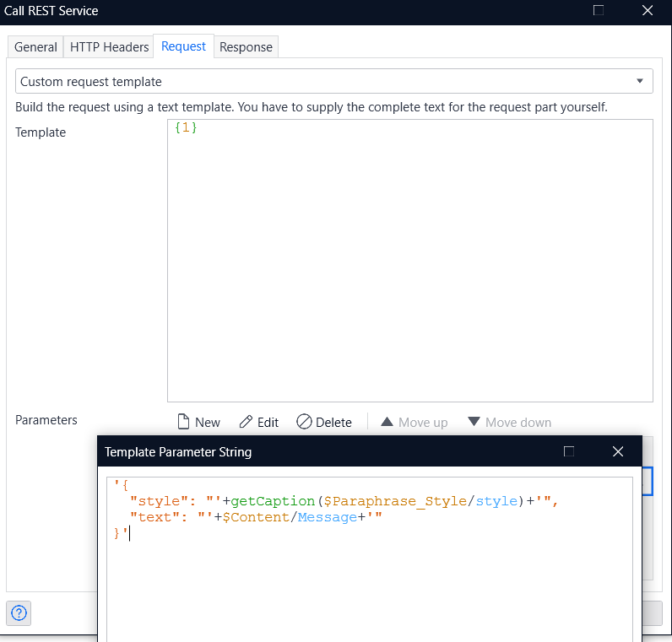This screenshot has height=642, width=672.
Task: Close the Call REST Service window
Action: (x=648, y=10)
